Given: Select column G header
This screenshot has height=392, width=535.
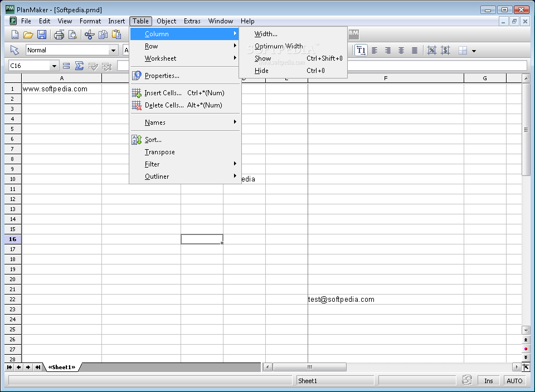Looking at the screenshot, I should tap(485, 79).
